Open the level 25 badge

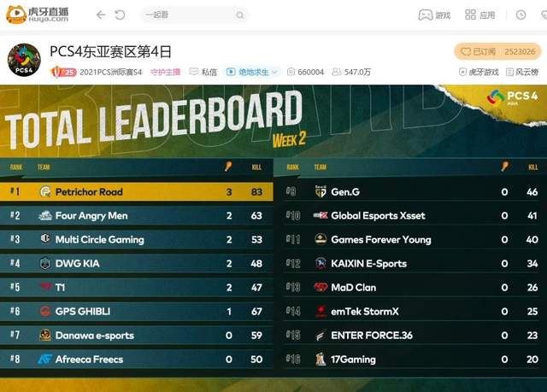coord(63,72)
